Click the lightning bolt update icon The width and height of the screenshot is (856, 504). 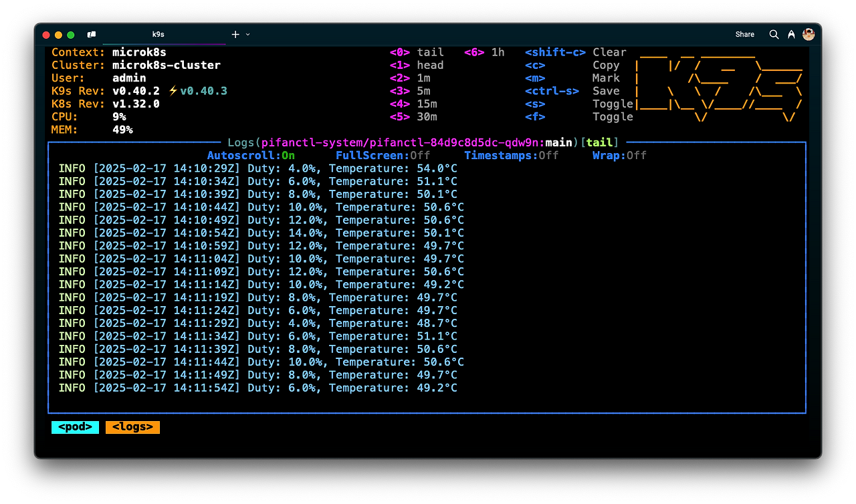pyautogui.click(x=173, y=91)
